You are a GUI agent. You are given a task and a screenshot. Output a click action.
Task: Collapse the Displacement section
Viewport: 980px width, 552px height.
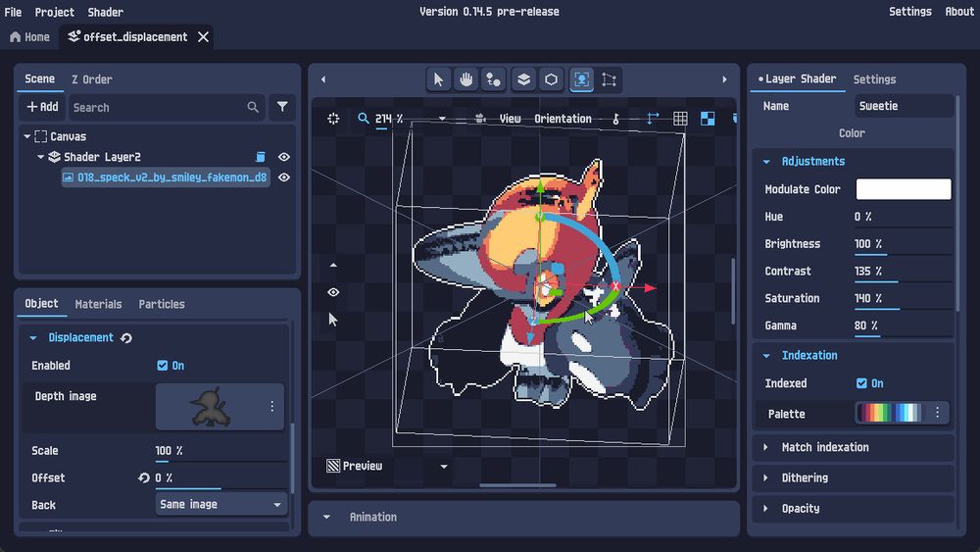(33, 337)
